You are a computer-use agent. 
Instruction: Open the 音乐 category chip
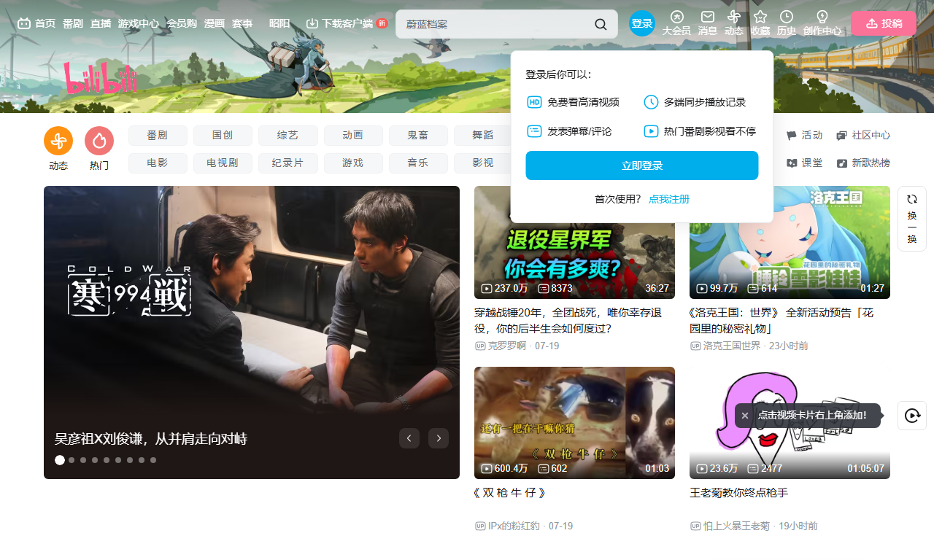click(x=417, y=163)
